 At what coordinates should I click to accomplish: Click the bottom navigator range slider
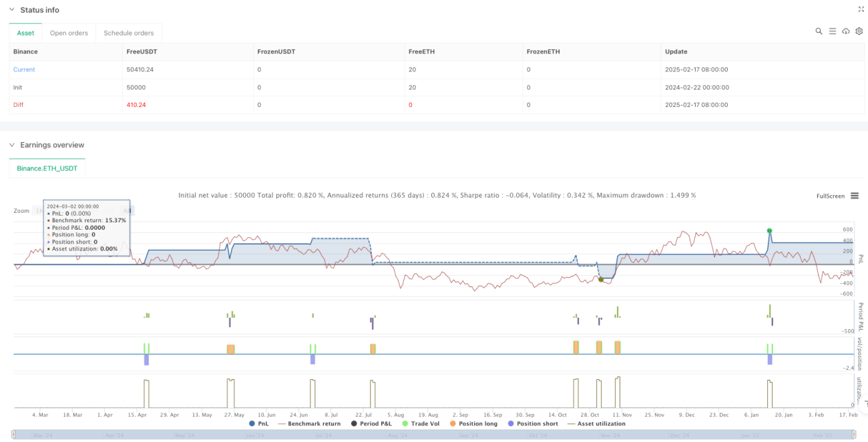[434, 435]
